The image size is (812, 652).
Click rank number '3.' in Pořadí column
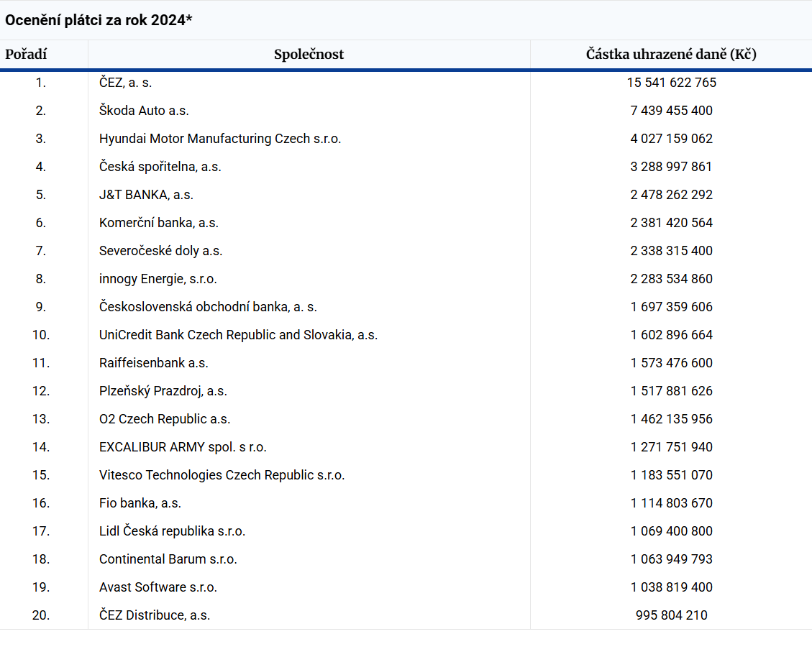click(41, 139)
